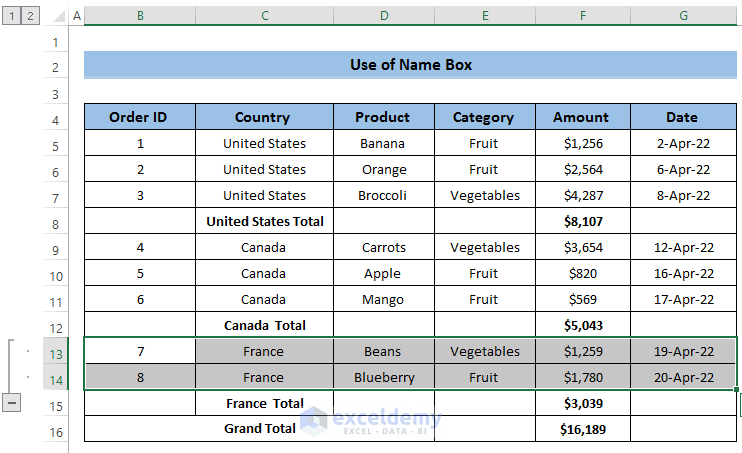Click outline level 2 button
This screenshot has width=742, height=453.
coord(30,16)
